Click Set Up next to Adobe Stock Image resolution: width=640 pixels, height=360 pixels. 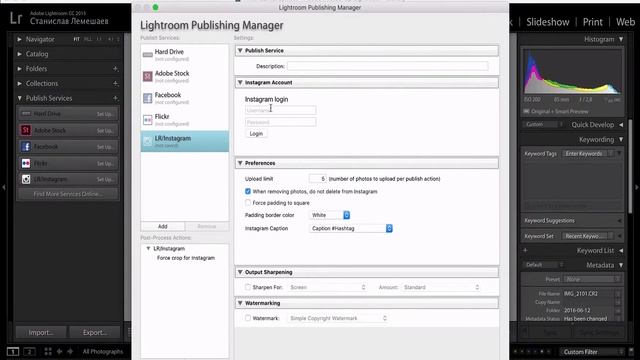click(105, 131)
